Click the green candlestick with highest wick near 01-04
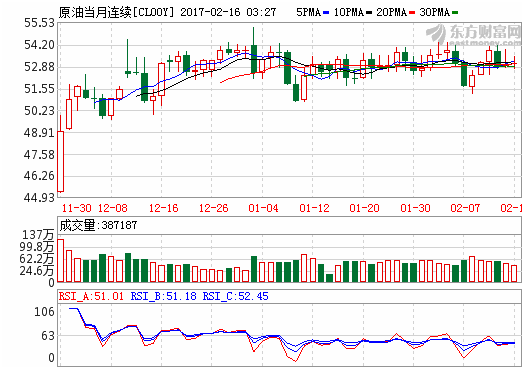This screenshot has height=369, width=524. (x=254, y=59)
